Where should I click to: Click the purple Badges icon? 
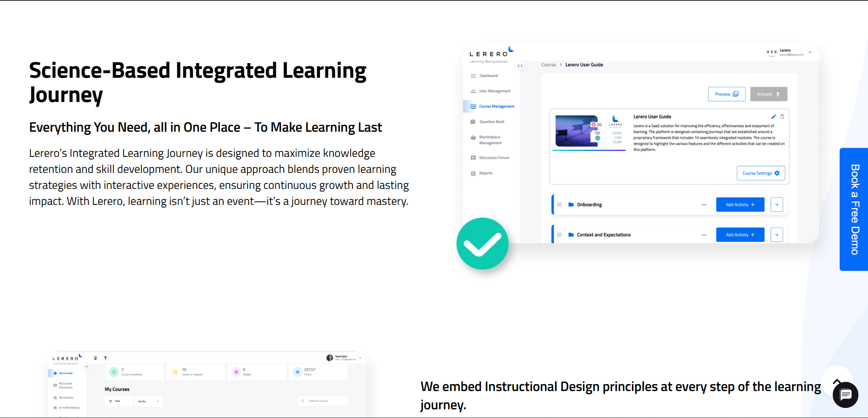(x=236, y=372)
